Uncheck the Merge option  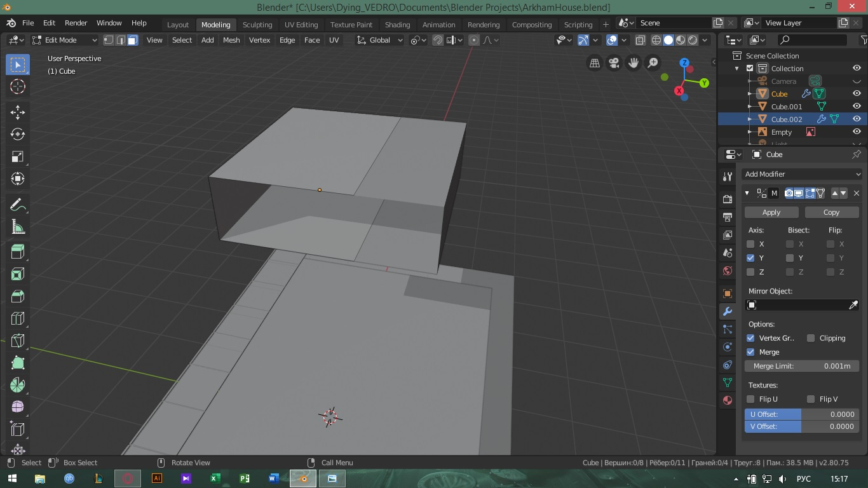pyautogui.click(x=750, y=352)
